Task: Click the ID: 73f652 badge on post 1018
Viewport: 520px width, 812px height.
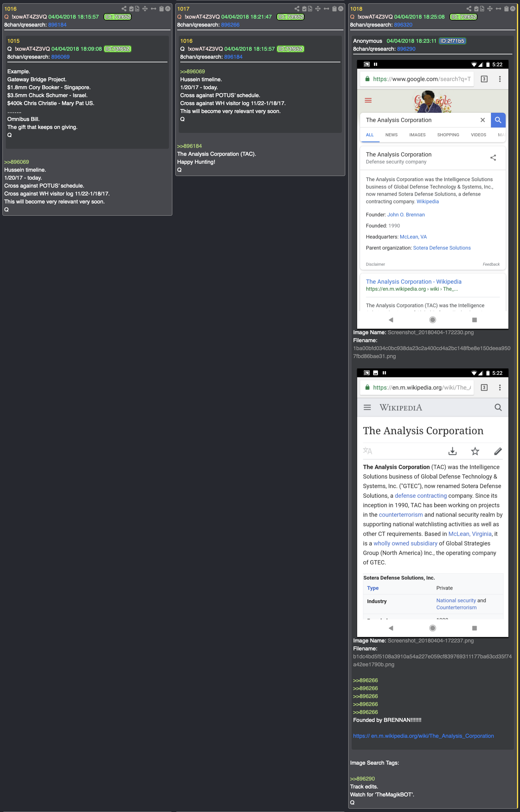Action: [463, 16]
